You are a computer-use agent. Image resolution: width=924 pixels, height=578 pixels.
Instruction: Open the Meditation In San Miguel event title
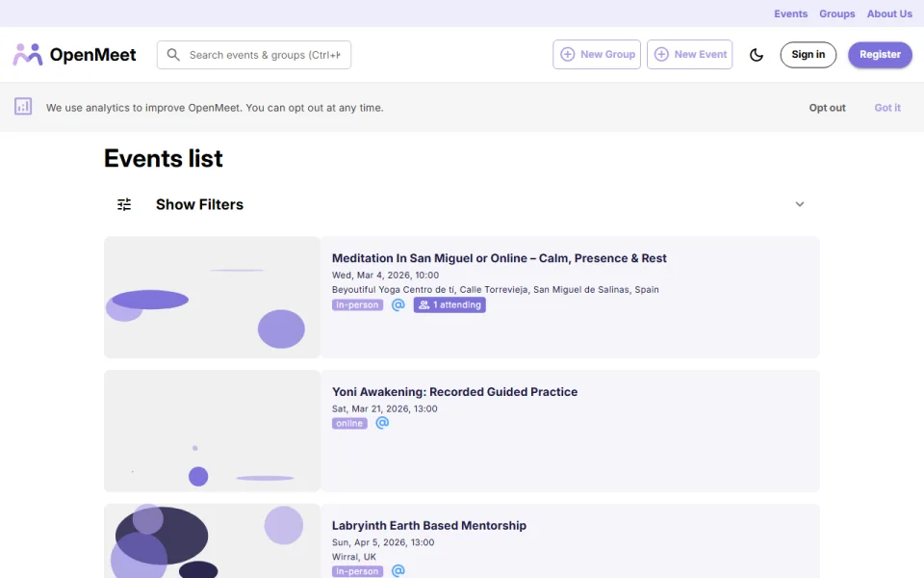(x=500, y=258)
